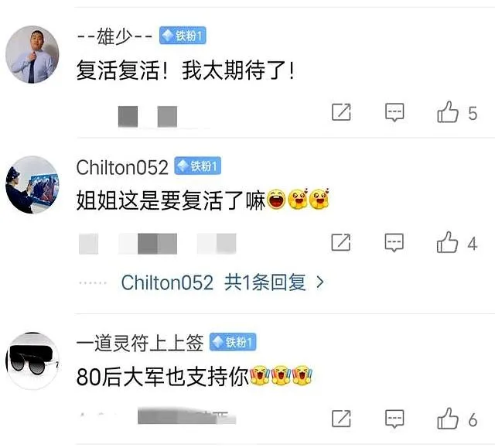Reply to the --雄少-- comment

(x=394, y=112)
